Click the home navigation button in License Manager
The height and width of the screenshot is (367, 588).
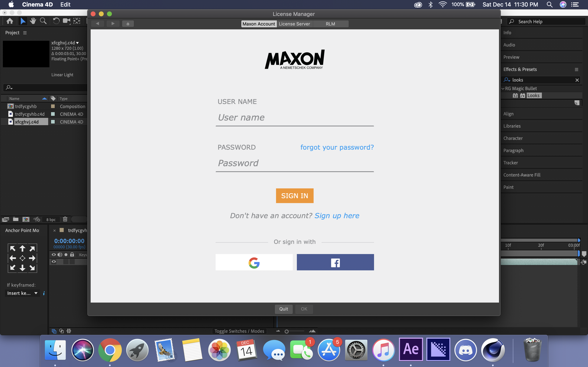[x=128, y=24]
